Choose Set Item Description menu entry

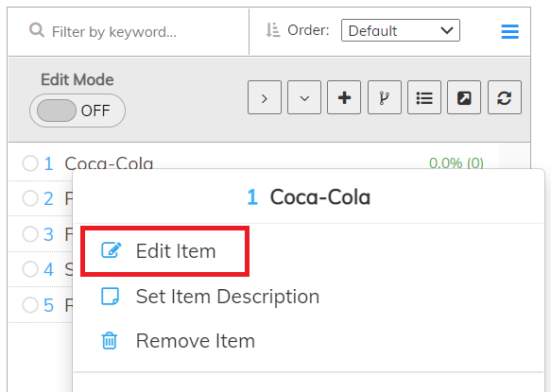tap(210, 297)
